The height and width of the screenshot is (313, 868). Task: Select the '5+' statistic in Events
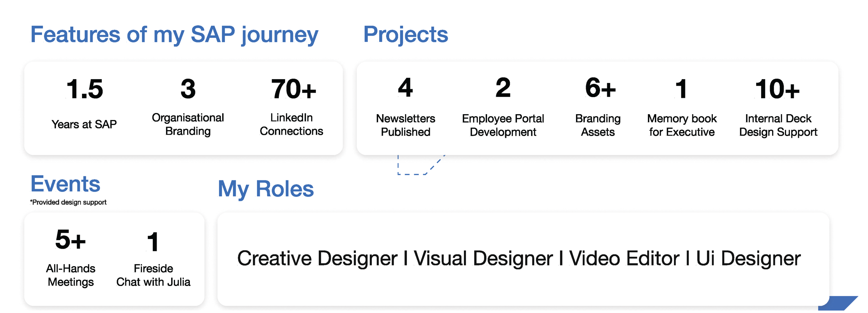[x=70, y=239]
